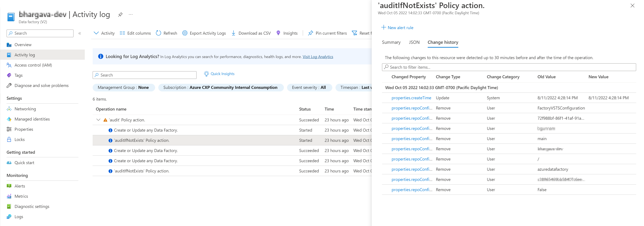
Task: Click the Reset filters funnel icon
Action: [354, 33]
